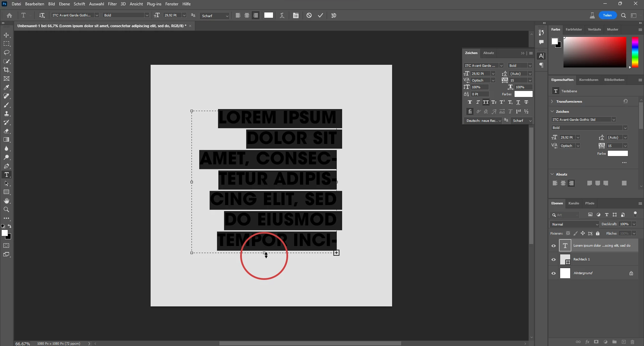Select the Clone Stamp tool

pos(6,114)
